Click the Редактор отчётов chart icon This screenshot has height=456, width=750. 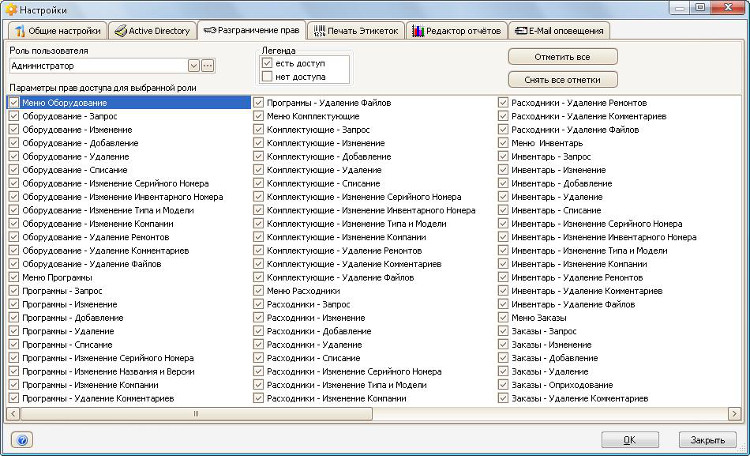(x=418, y=31)
